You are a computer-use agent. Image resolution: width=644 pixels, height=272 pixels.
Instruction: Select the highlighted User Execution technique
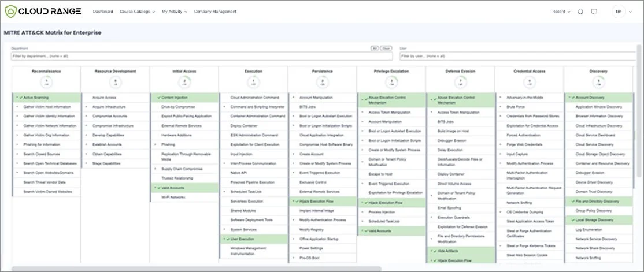(253, 239)
